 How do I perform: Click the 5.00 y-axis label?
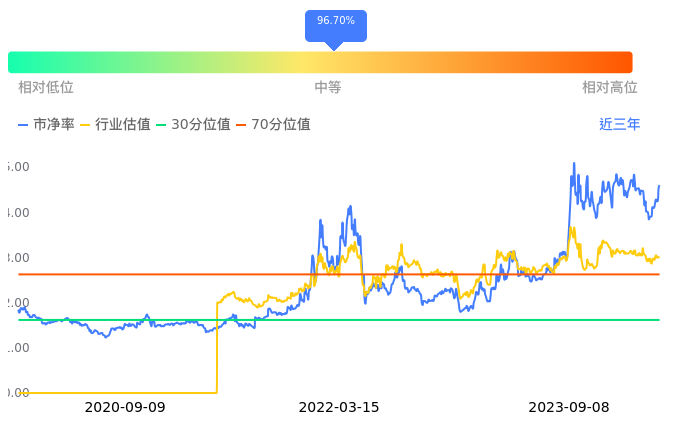(x=16, y=168)
